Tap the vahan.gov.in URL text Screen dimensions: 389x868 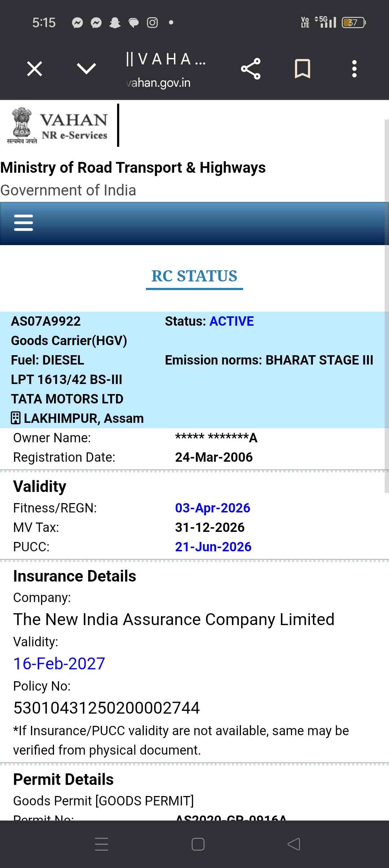[158, 83]
